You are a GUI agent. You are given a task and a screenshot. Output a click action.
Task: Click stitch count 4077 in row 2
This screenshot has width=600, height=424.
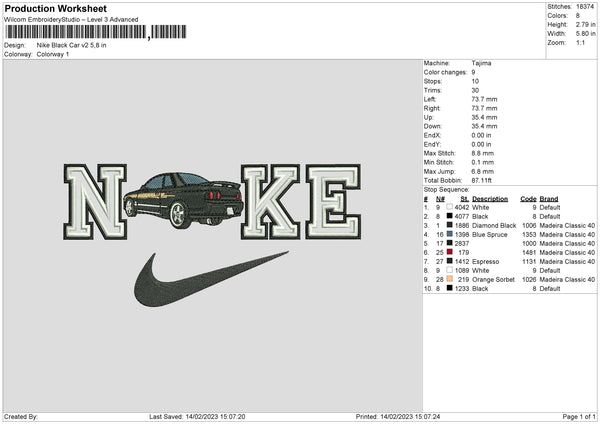coord(461,216)
